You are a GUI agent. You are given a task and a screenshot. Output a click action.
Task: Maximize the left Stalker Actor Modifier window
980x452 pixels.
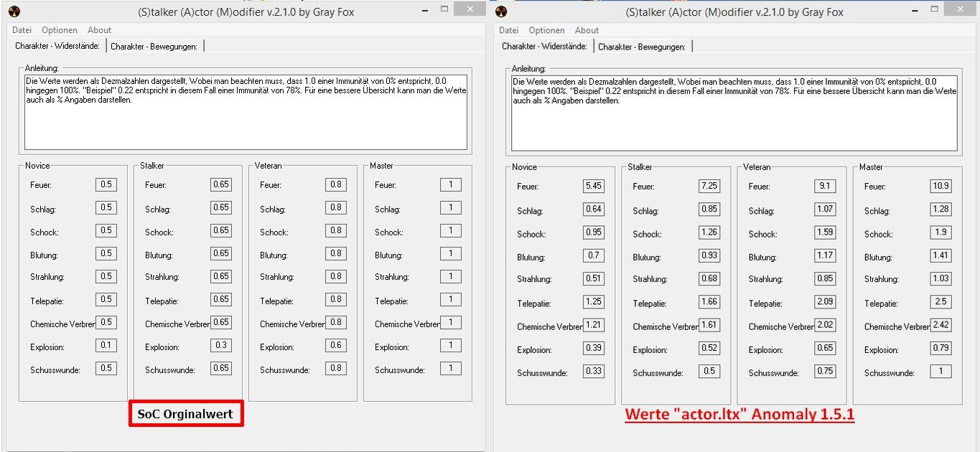[x=445, y=9]
